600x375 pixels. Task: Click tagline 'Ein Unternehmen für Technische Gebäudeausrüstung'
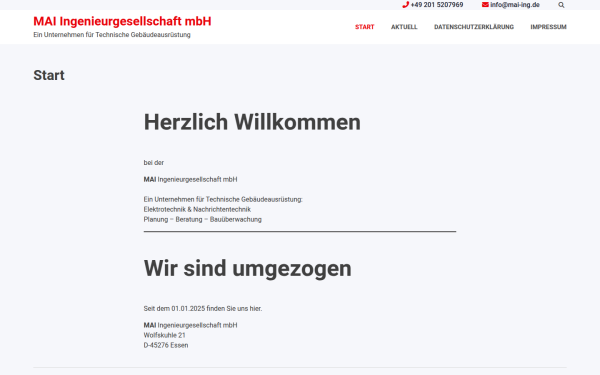112,35
